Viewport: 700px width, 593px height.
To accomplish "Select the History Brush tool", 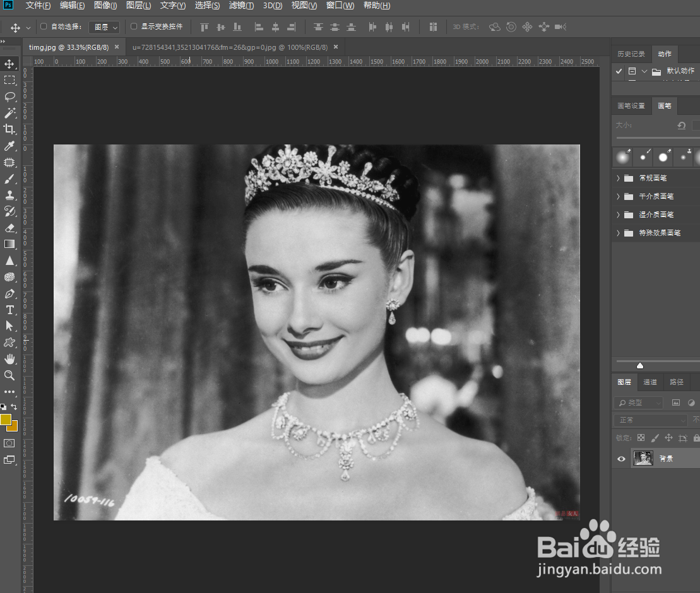I will [x=9, y=211].
